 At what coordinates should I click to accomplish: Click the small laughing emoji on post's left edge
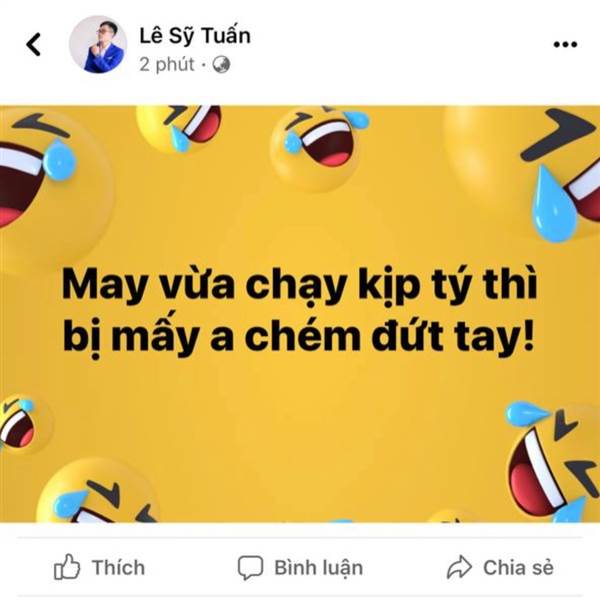23,424
